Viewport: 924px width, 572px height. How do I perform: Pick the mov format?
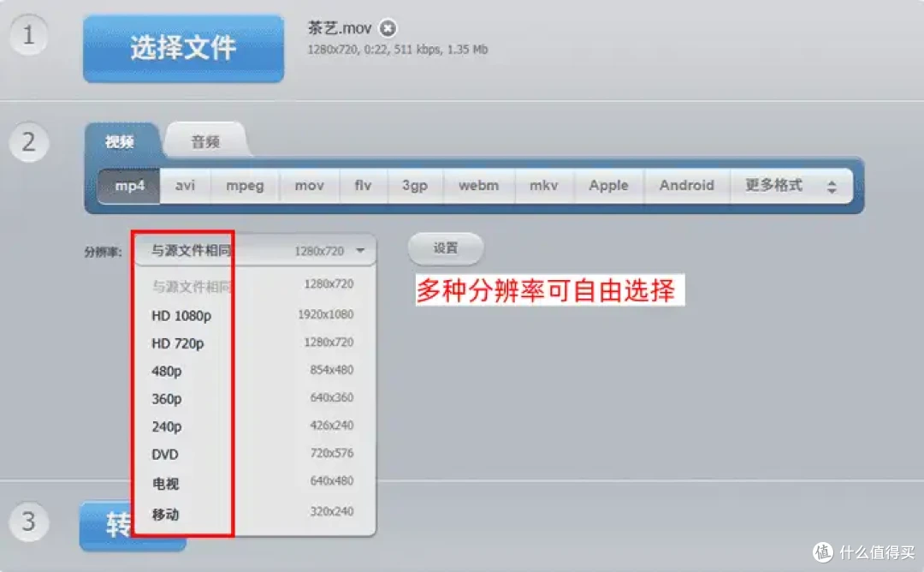click(x=310, y=186)
